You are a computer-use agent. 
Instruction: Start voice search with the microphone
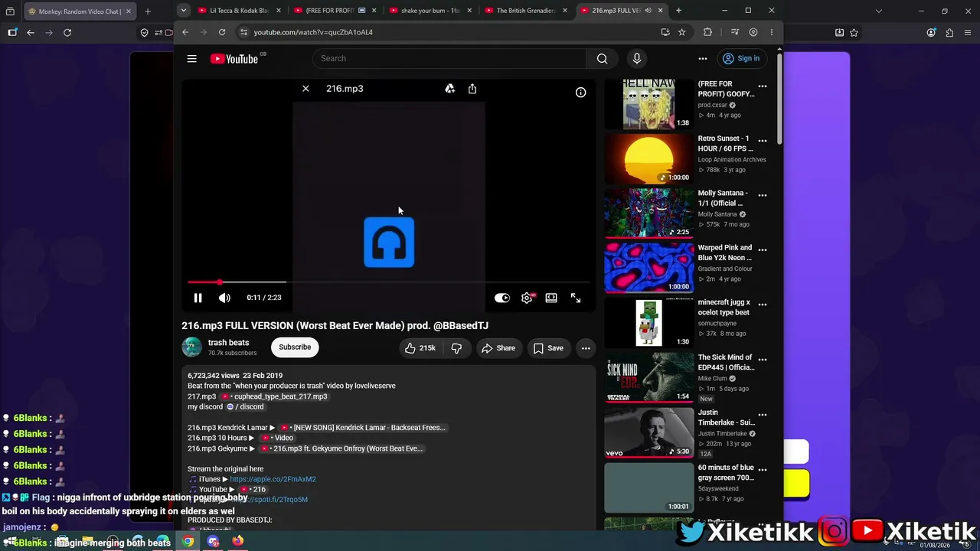636,59
